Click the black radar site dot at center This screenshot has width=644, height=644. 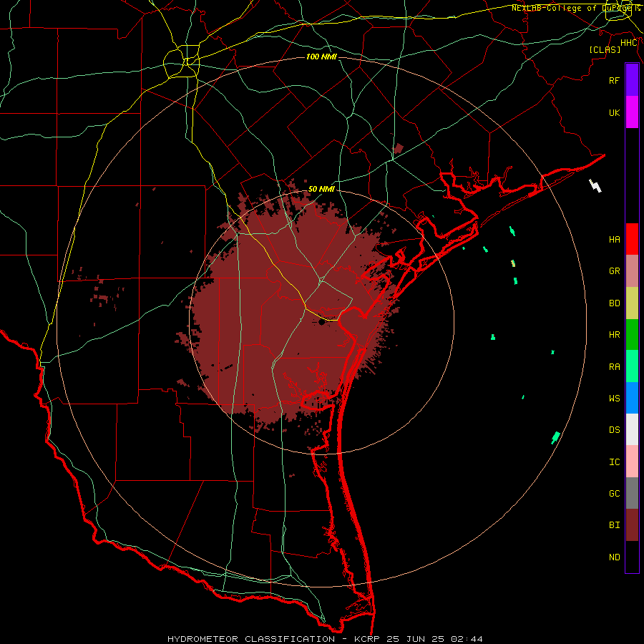[x=321, y=322]
